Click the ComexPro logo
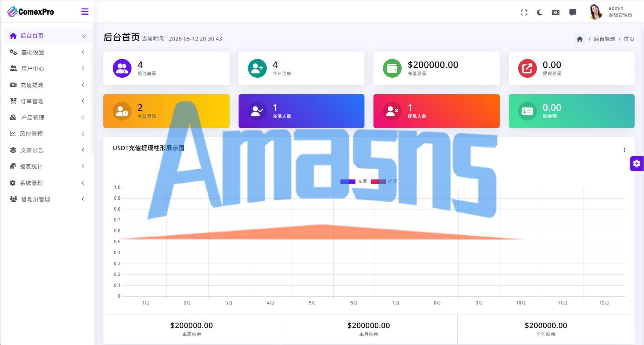Image resolution: width=644 pixels, height=345 pixels. tap(31, 12)
